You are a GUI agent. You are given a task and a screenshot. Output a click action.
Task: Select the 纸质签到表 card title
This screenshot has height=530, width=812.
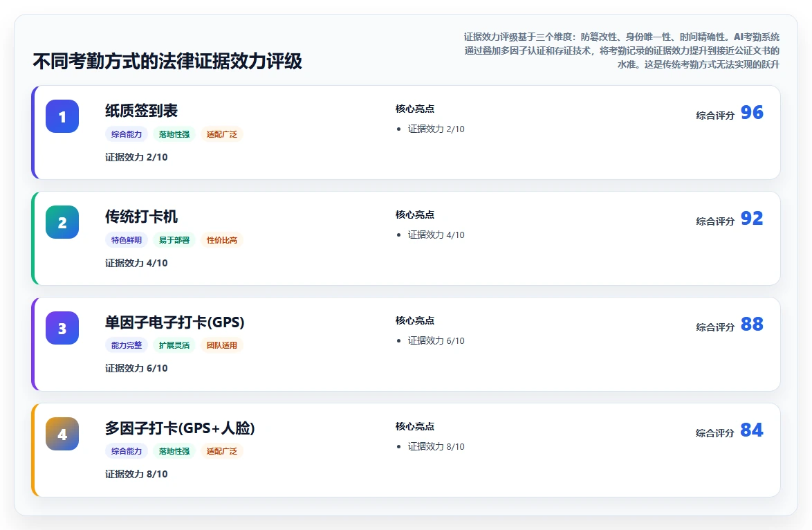pyautogui.click(x=141, y=110)
